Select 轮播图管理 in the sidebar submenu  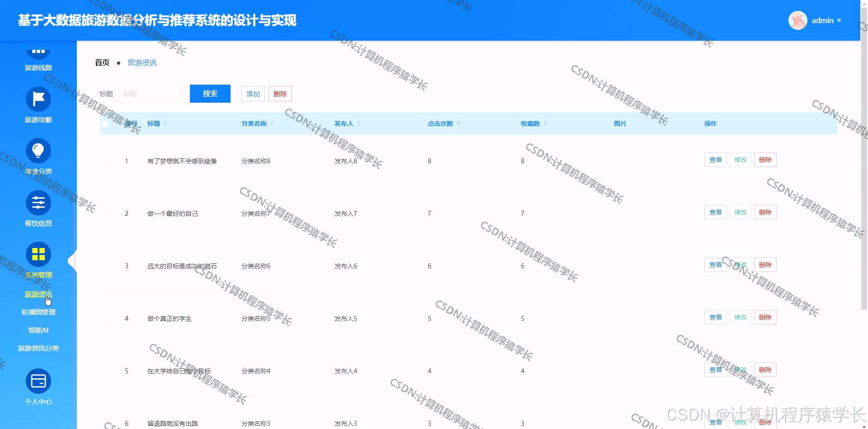(x=38, y=312)
